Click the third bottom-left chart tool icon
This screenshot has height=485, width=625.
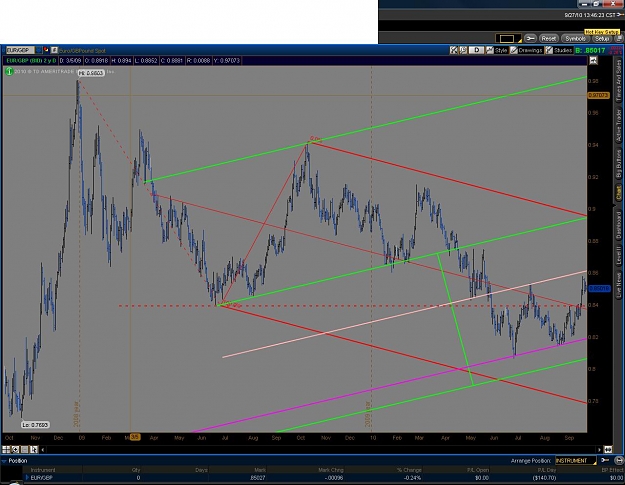point(24,450)
